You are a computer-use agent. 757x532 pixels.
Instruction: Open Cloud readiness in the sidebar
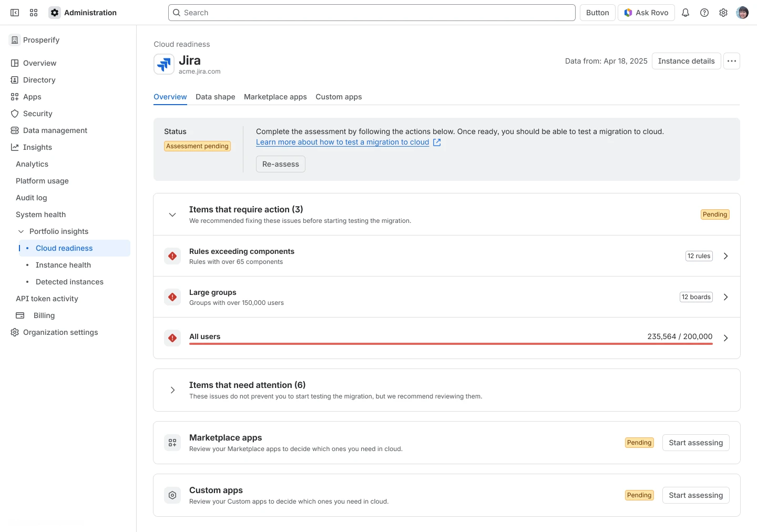pyautogui.click(x=74, y=248)
